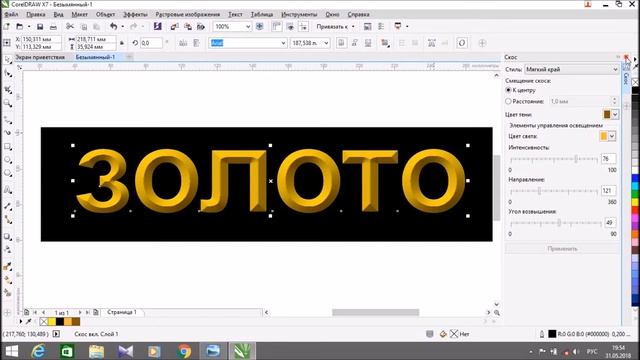Select the Artistic Media tool
The image size is (640, 360).
coord(8,133)
